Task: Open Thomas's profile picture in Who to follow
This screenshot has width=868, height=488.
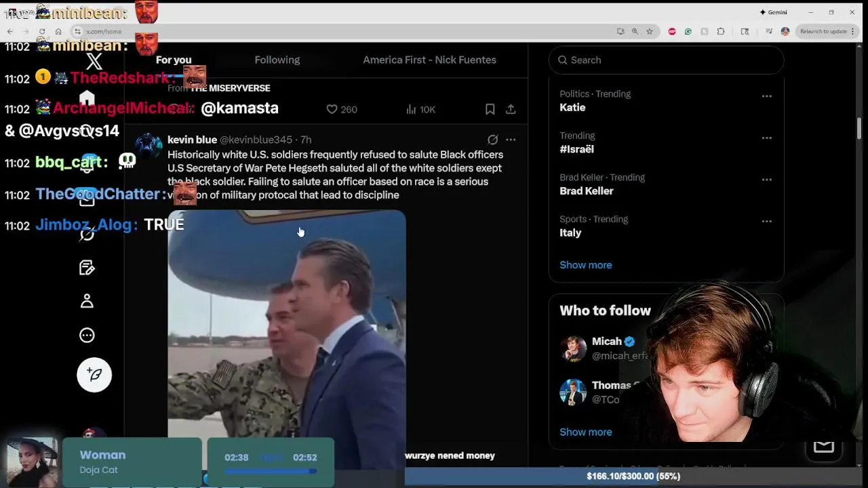Action: (573, 392)
